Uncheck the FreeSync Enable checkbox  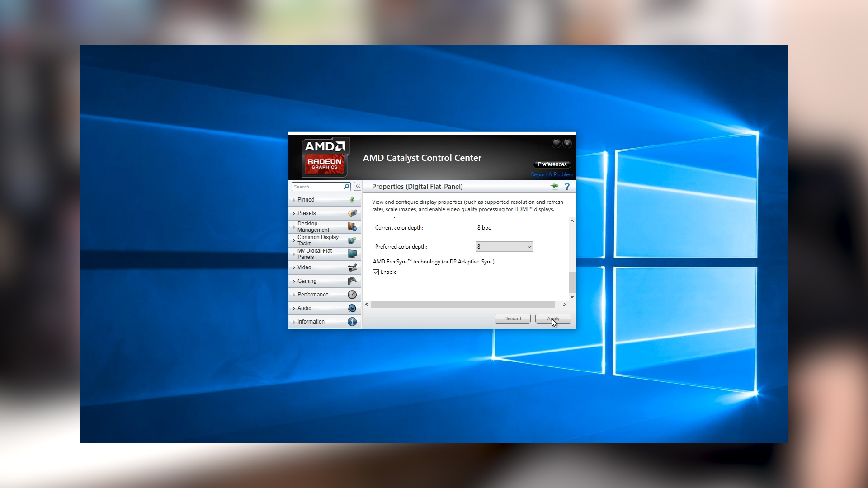[x=376, y=272]
